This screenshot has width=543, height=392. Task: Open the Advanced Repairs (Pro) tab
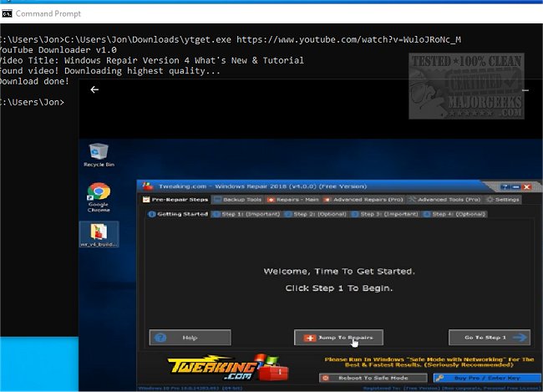coord(363,200)
